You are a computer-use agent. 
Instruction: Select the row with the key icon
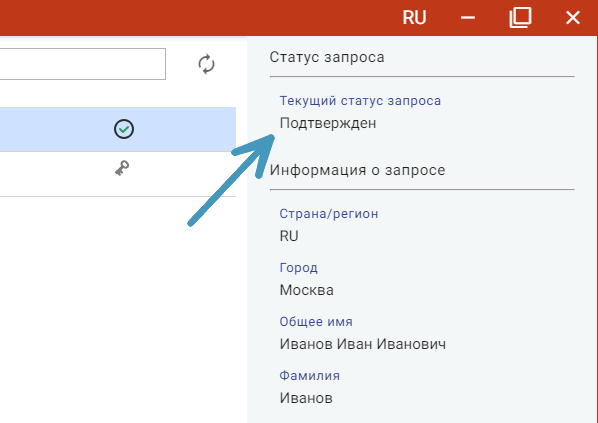pos(118,174)
